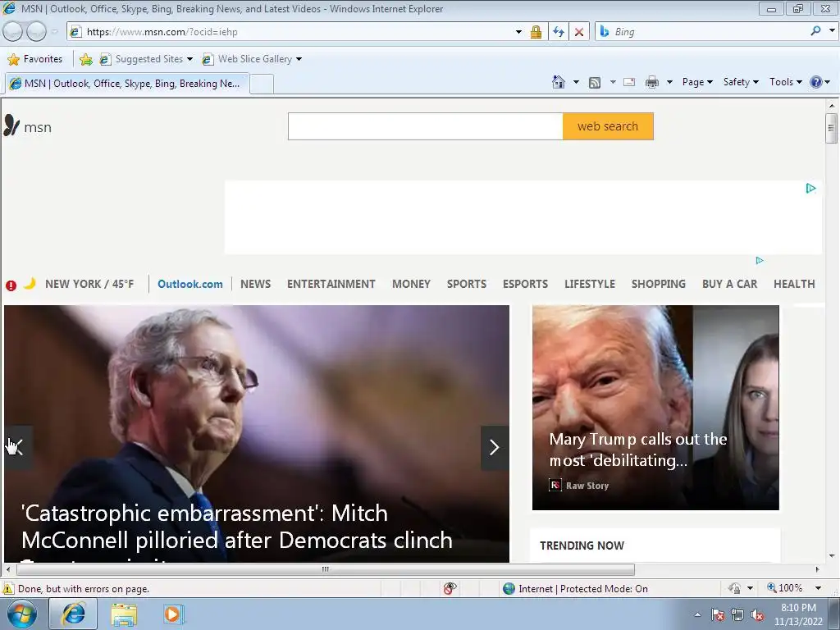Image resolution: width=840 pixels, height=630 pixels.
Task: Expand the address bar history dropdown
Action: coord(518,32)
